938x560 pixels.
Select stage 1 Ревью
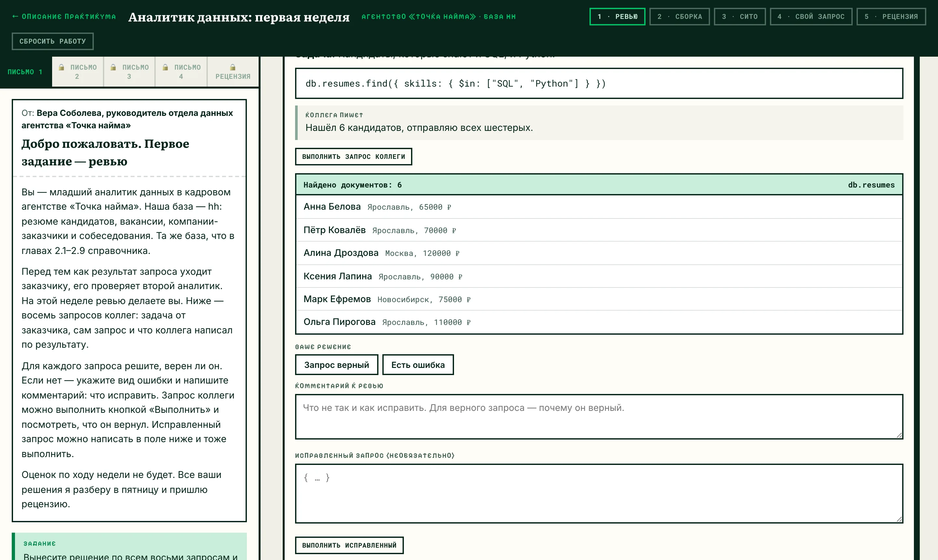point(618,17)
